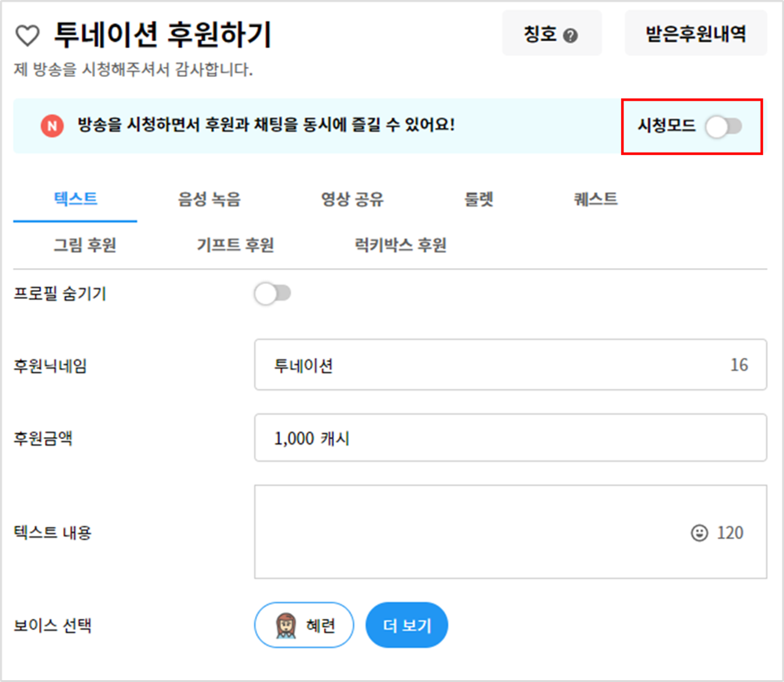Image resolution: width=784 pixels, height=682 pixels.
Task: Show more voices with 더 보기
Action: pyautogui.click(x=407, y=625)
